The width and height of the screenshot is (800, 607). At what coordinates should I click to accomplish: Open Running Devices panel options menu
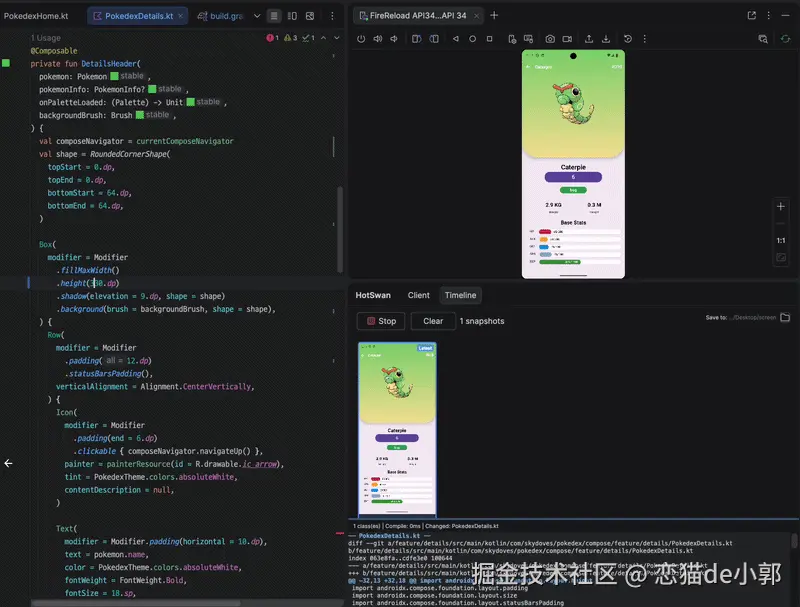pyautogui.click(x=768, y=15)
